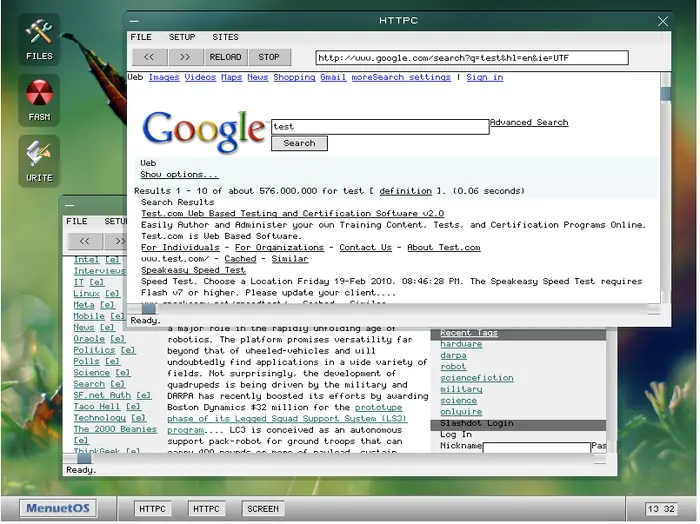Open Test.com Web Based Testing result
700x524 pixels.
pos(292,213)
